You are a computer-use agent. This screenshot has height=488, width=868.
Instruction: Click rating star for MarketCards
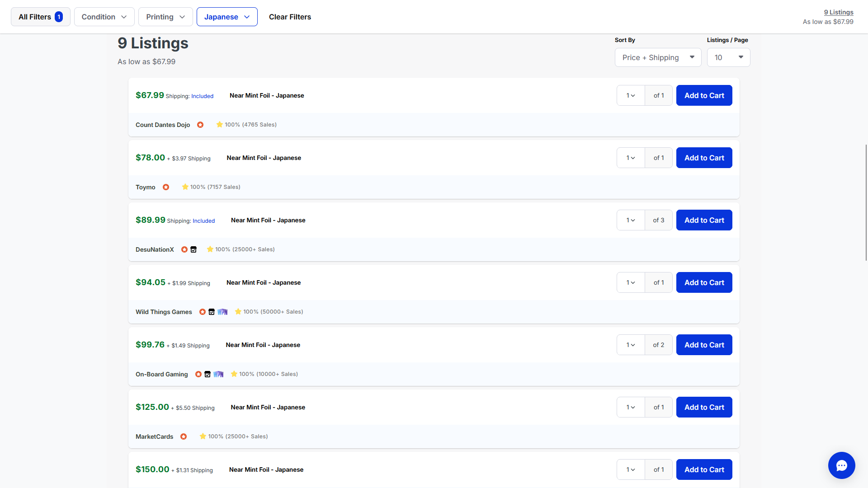tap(203, 436)
